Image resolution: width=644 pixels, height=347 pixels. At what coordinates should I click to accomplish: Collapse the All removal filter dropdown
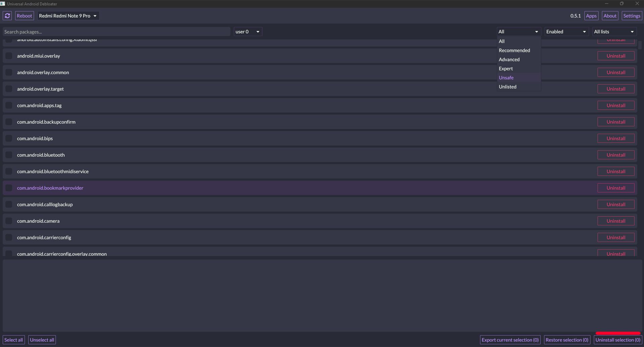[x=519, y=32]
